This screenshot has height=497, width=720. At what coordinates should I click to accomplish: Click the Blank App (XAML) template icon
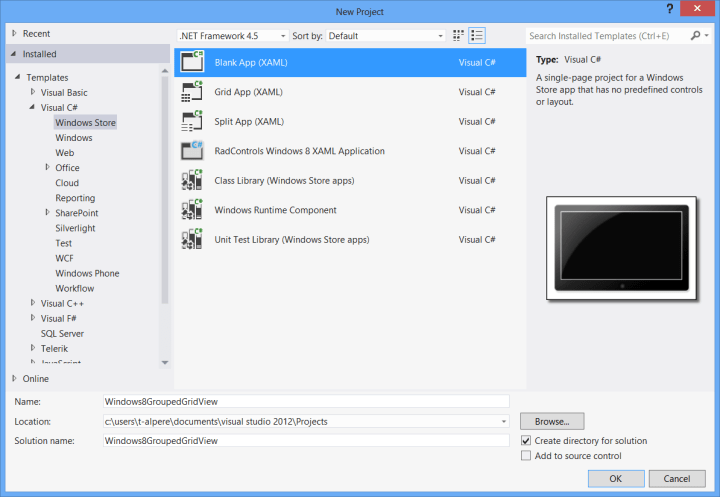(191, 62)
